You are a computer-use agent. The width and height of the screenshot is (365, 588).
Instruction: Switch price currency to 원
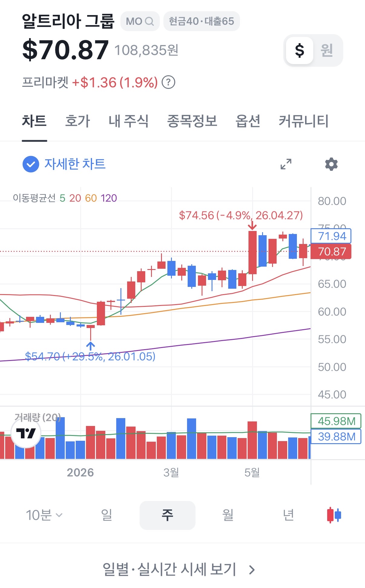click(327, 50)
